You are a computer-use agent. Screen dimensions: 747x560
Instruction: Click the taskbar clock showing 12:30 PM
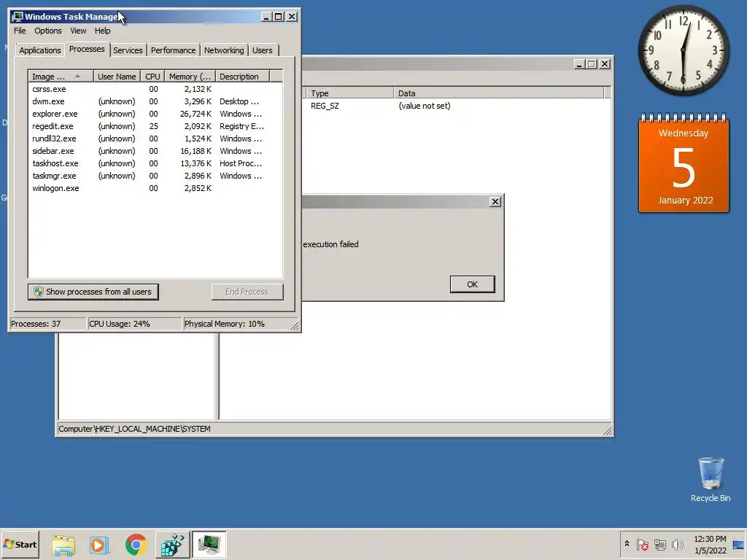click(710, 544)
